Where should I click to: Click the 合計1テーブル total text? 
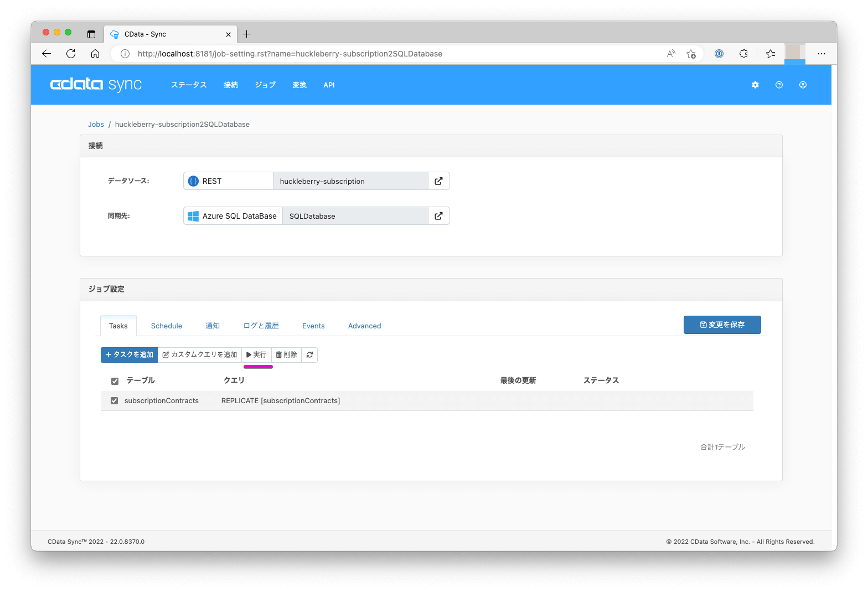coord(722,447)
